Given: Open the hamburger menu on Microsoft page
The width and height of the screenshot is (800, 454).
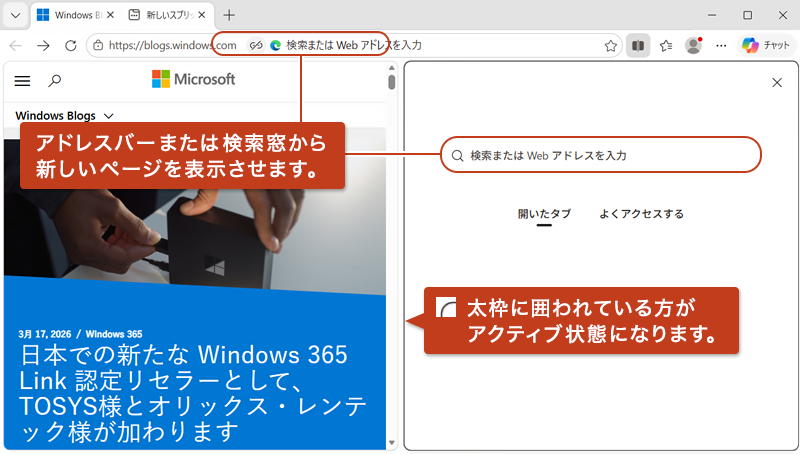Looking at the screenshot, I should click(x=22, y=80).
